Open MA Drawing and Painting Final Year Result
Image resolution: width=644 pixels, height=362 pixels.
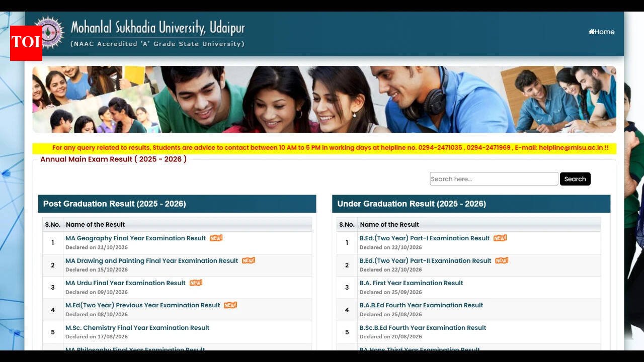coord(151,261)
